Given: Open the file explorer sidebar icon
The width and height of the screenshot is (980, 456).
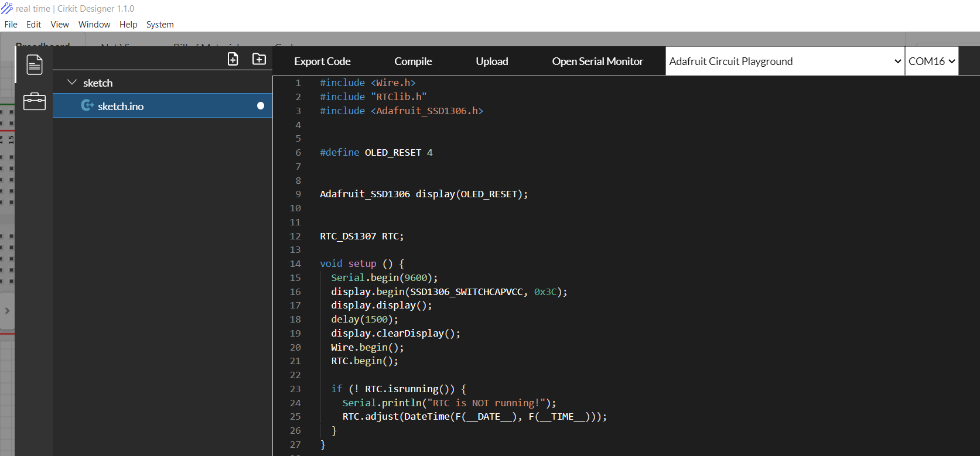Looking at the screenshot, I should [x=35, y=64].
